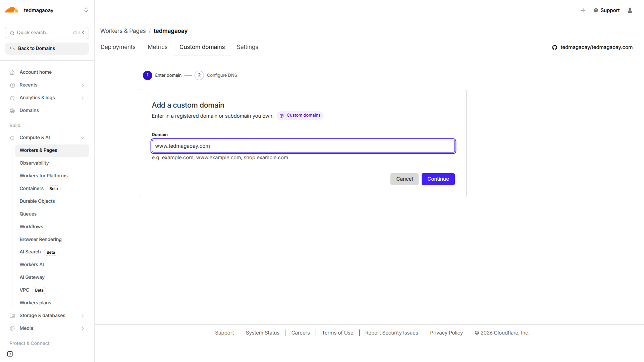
Task: Collapse the Compute & AI section
Action: [x=83, y=138]
